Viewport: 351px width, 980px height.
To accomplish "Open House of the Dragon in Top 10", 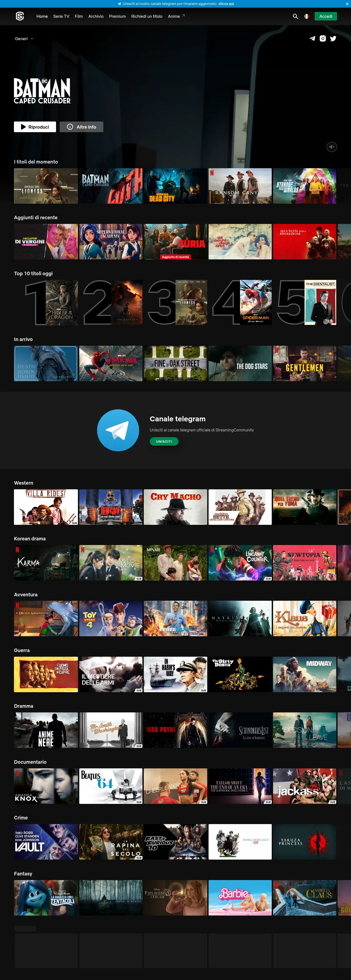I will (x=62, y=303).
